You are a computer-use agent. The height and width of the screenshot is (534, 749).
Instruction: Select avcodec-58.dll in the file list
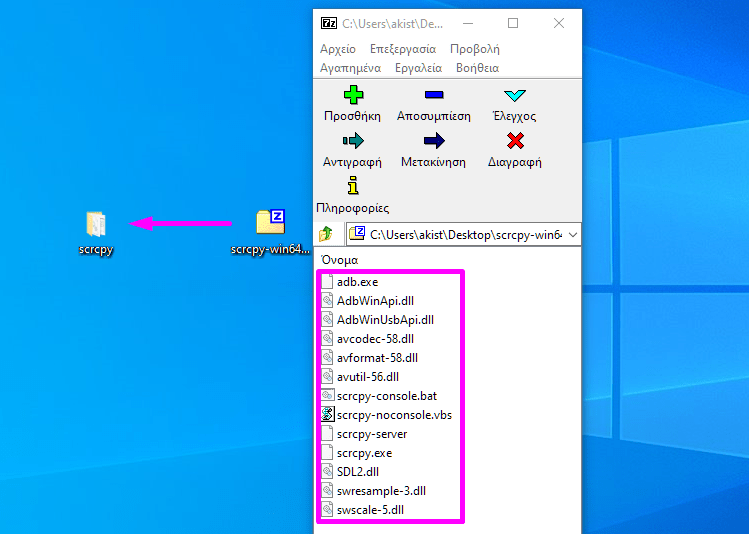375,339
